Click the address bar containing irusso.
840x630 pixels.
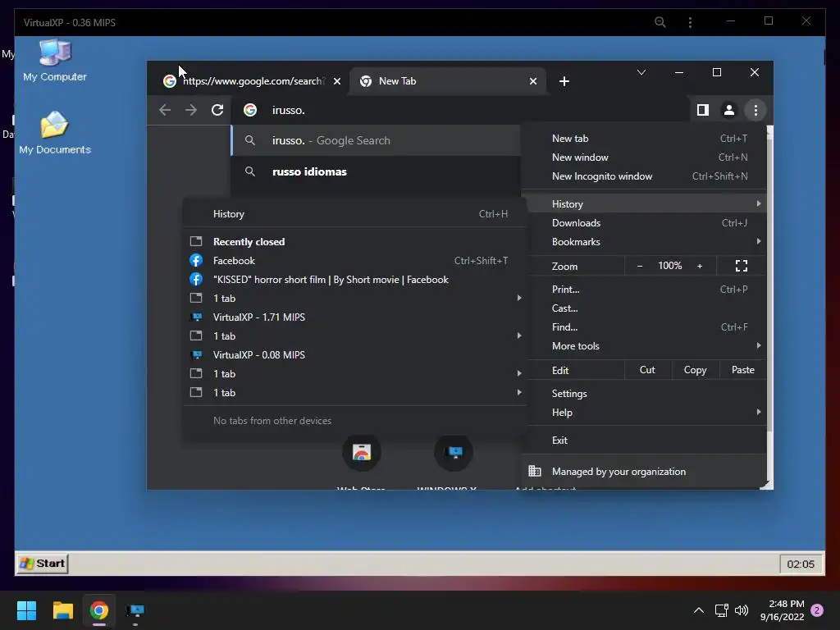coord(461,110)
